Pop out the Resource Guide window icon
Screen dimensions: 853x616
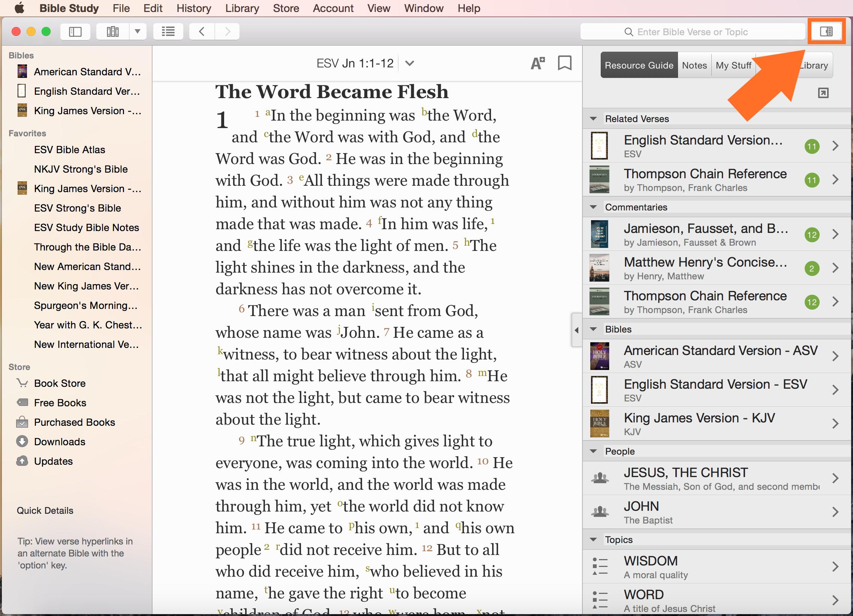tap(823, 93)
